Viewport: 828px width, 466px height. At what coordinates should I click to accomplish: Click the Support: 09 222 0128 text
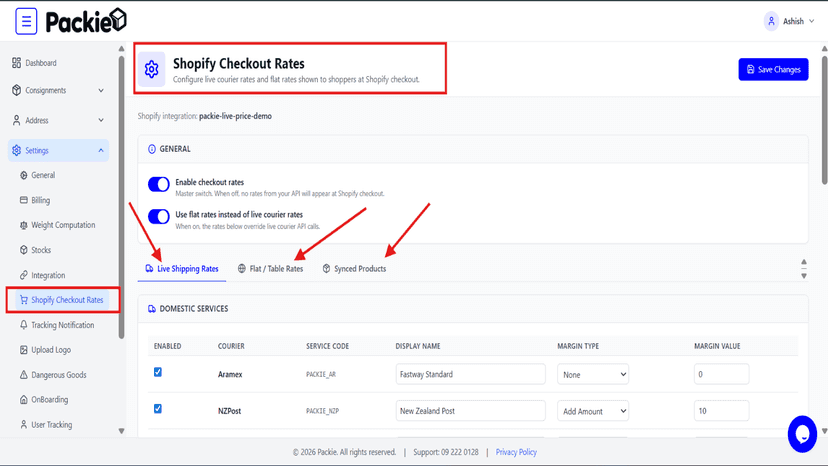click(446, 452)
